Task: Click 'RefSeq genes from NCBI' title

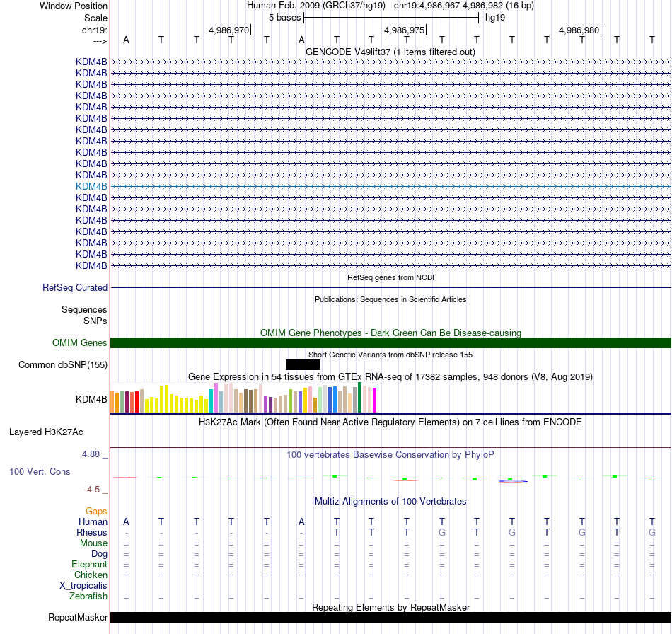Action: (x=390, y=278)
